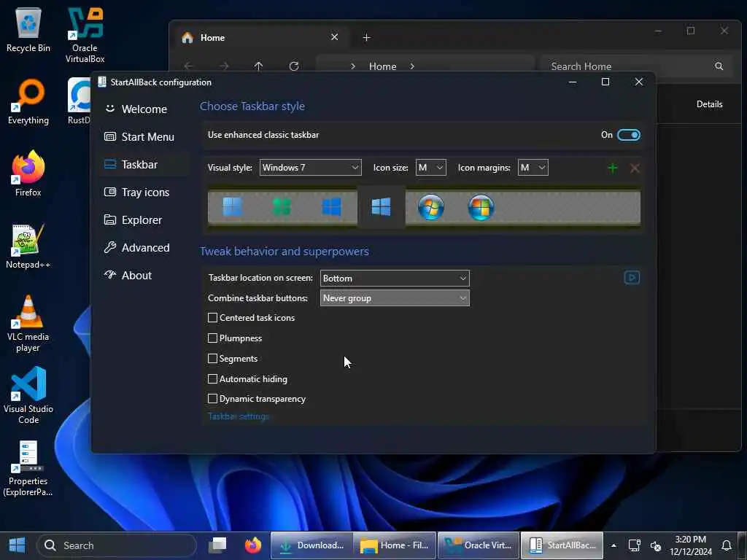The width and height of the screenshot is (747, 560).
Task: Click Explorer up arrow icon
Action: [258, 66]
